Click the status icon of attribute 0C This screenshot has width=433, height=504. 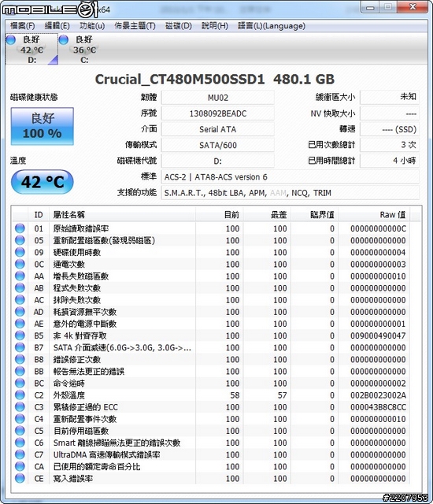pyautogui.click(x=20, y=264)
